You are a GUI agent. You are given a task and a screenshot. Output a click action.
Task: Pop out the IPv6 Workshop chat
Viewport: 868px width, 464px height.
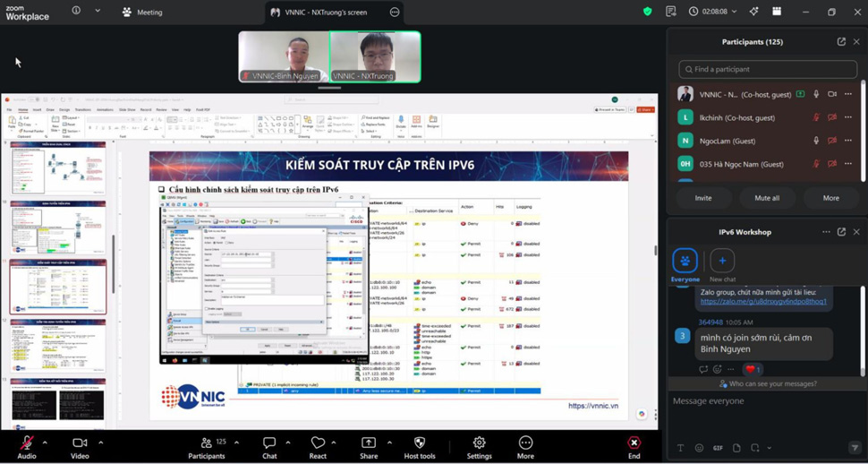(x=841, y=232)
